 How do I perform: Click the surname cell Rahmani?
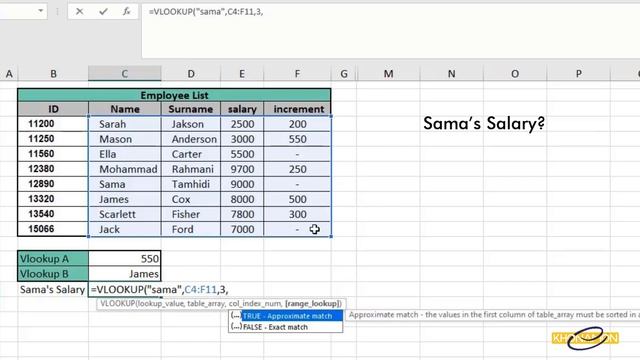191,169
